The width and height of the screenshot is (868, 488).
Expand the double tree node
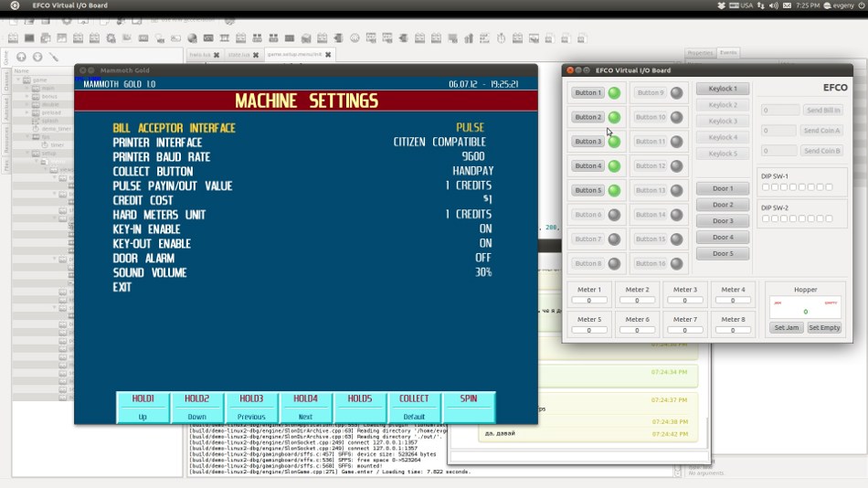tap(26, 104)
